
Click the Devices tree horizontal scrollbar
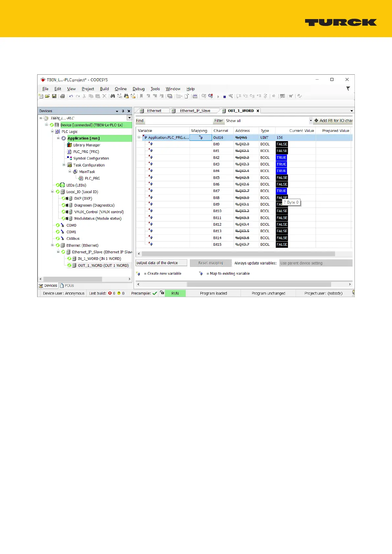[x=73, y=279]
